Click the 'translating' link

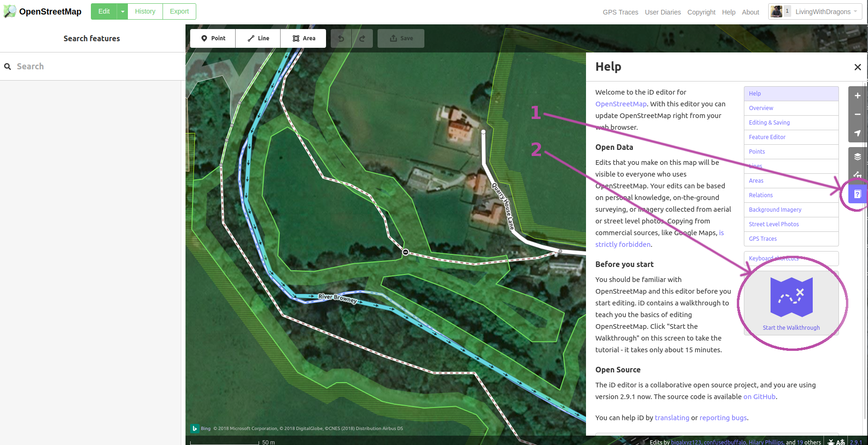(x=672, y=418)
